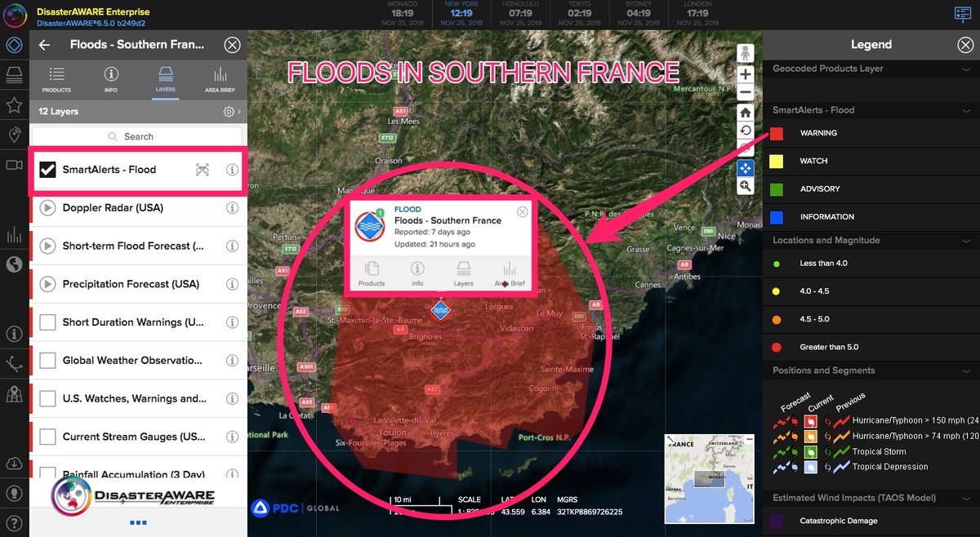The image size is (980, 537).
Task: Open the hazards diamond icon in left sidebar
Action: pos(14,45)
